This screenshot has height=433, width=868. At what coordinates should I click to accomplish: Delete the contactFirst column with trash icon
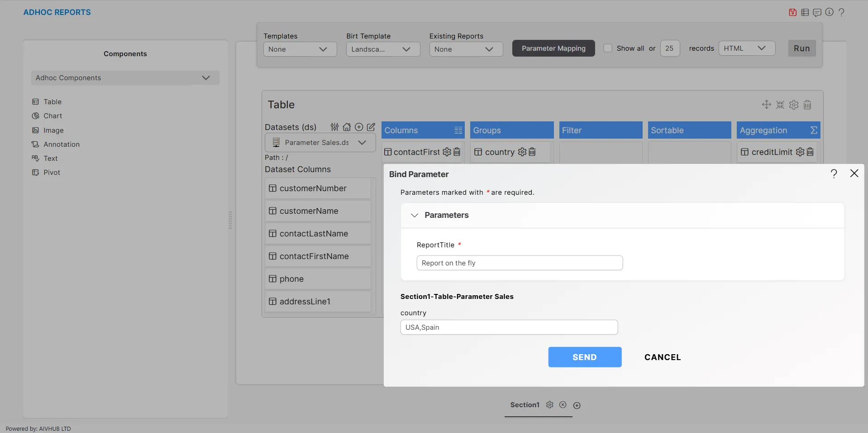[457, 152]
